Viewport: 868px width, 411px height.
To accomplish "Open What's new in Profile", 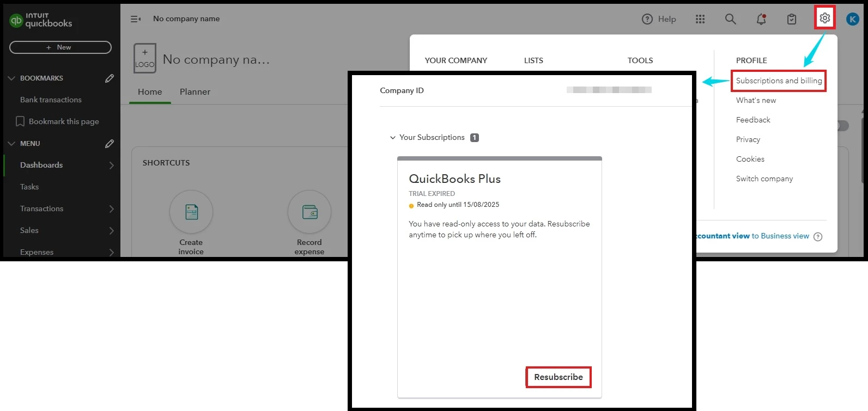I will (756, 100).
